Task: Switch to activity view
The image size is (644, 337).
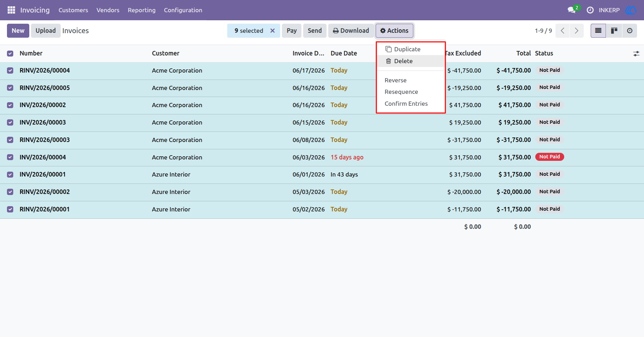Action: coord(629,31)
